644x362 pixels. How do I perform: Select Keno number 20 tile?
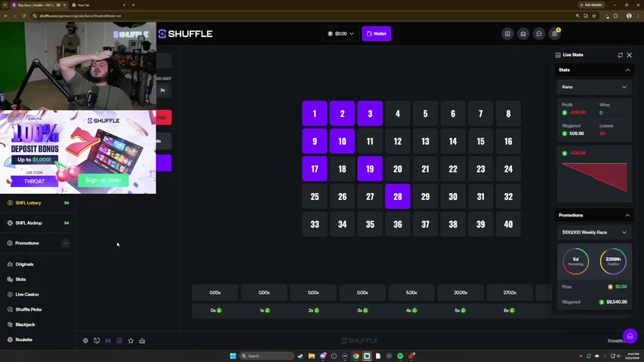(x=398, y=169)
